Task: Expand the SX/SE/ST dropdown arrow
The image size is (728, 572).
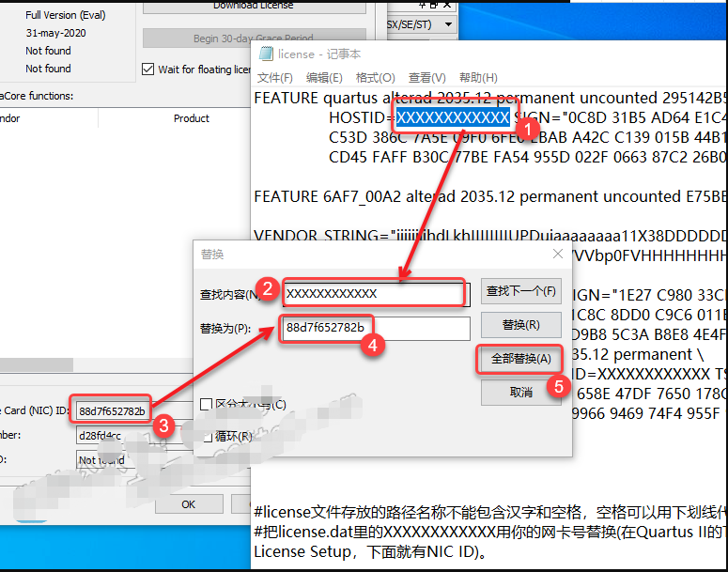Action: click(448, 24)
